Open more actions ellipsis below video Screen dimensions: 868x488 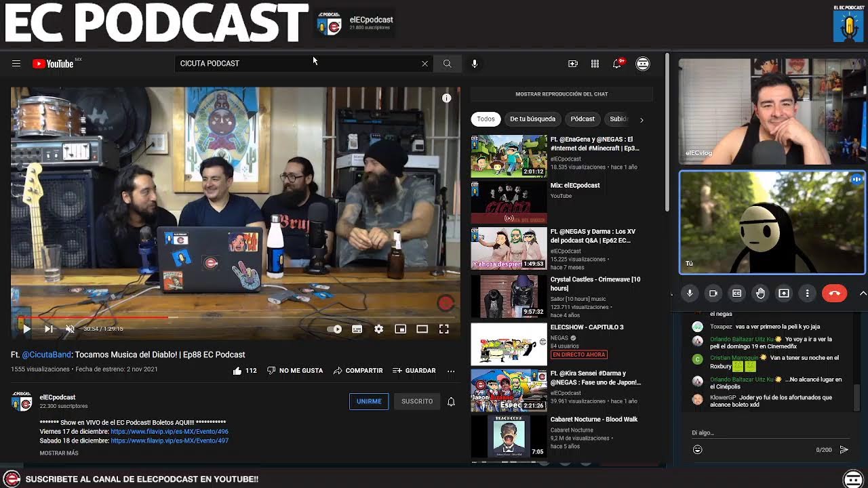[451, 371]
